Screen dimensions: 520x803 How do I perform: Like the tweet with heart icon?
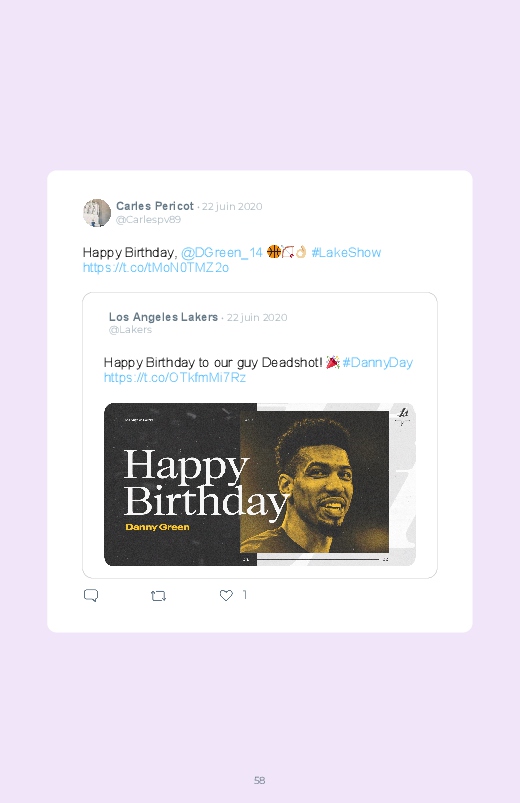pyautogui.click(x=226, y=595)
